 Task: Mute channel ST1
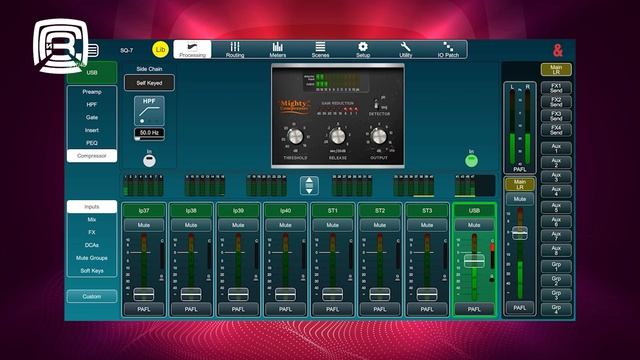[x=333, y=225]
